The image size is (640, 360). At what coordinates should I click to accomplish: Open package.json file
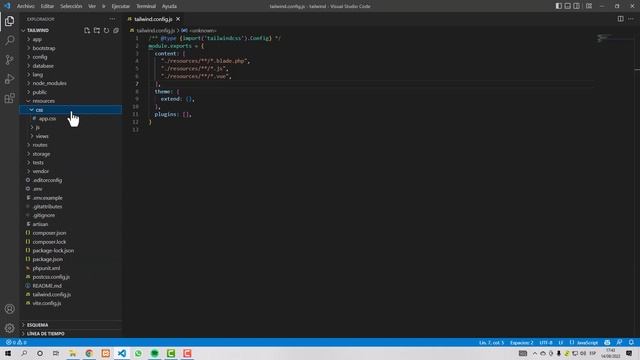tap(47, 259)
